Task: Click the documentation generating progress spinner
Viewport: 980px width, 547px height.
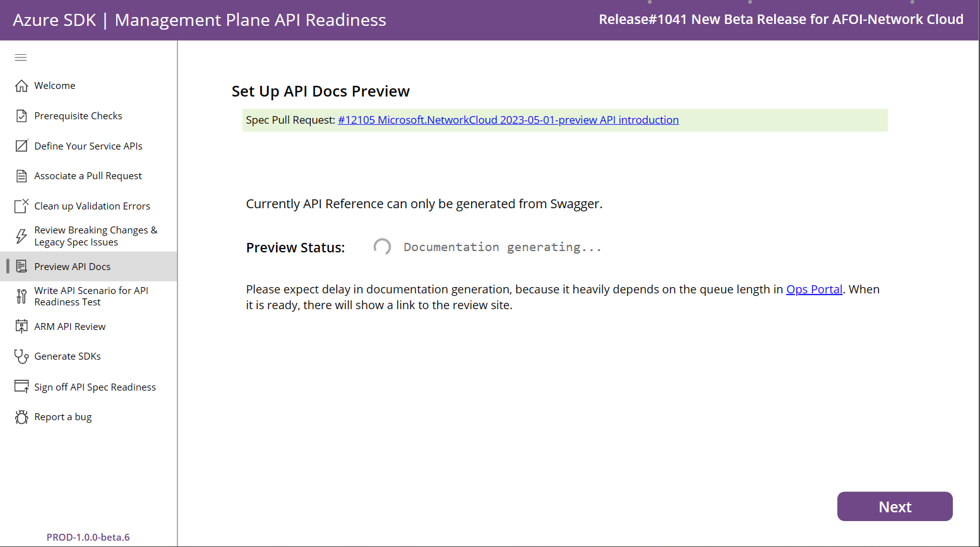Action: tap(382, 247)
